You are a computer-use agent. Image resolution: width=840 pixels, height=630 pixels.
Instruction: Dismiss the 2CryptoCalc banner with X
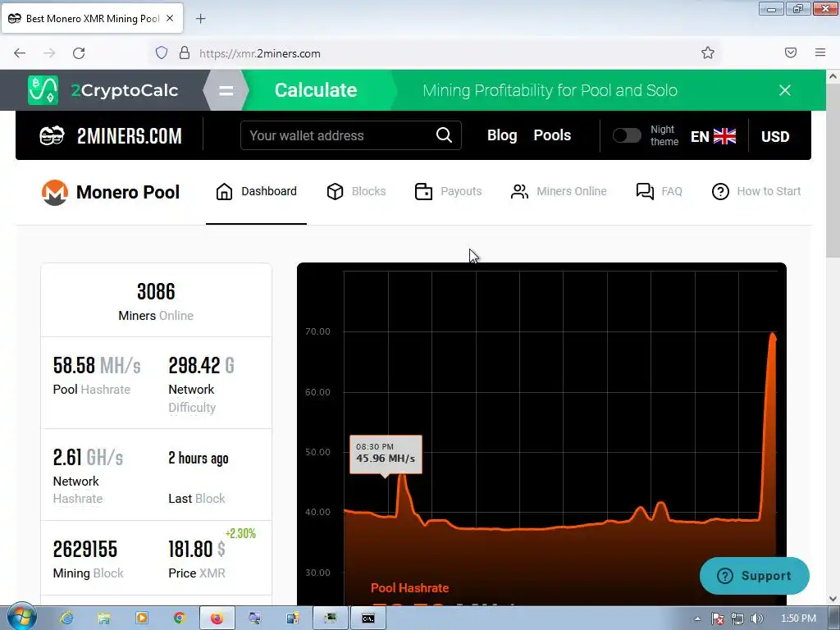[x=785, y=90]
